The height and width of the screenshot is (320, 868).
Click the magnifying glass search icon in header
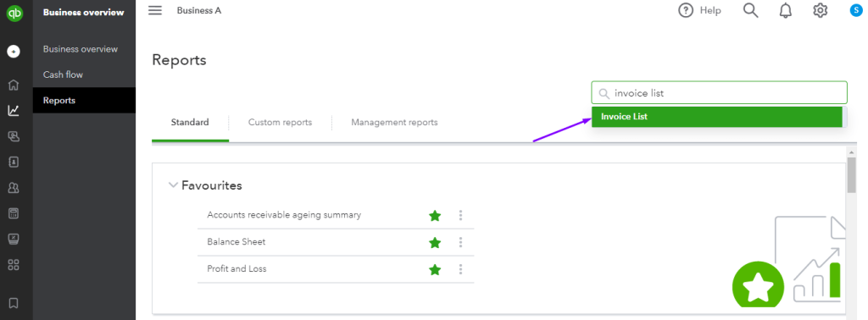click(751, 10)
